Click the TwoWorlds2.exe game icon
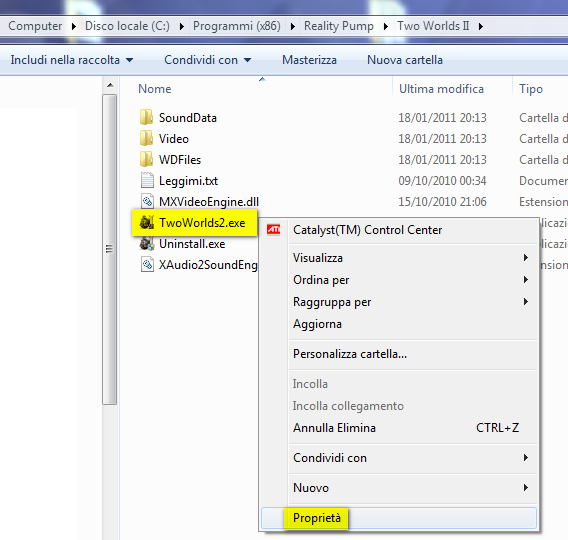 pyautogui.click(x=147, y=222)
